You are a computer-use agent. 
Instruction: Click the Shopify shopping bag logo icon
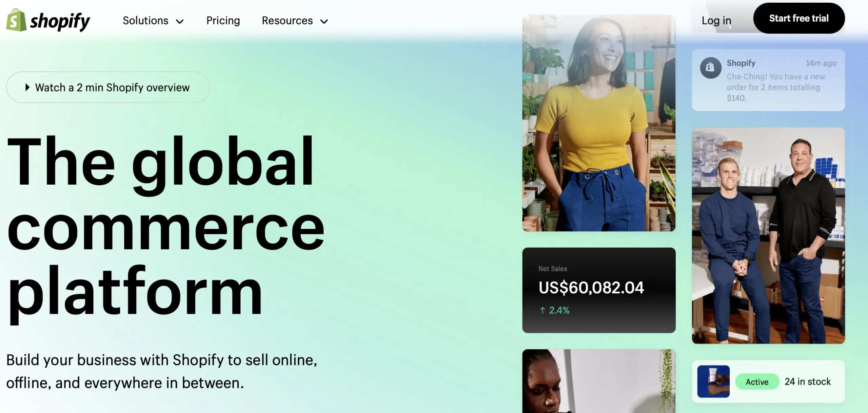[16, 20]
